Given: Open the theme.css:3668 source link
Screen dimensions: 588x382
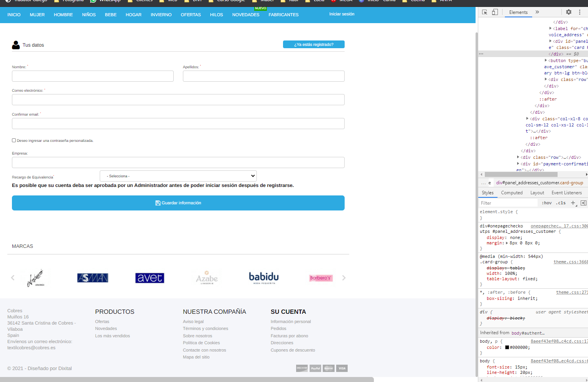Looking at the screenshot, I should [571, 262].
